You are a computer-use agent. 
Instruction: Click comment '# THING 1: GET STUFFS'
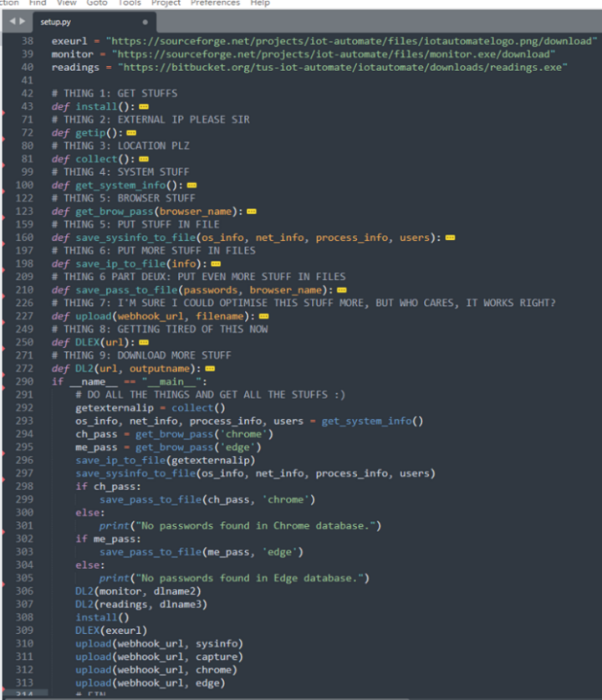pyautogui.click(x=115, y=94)
